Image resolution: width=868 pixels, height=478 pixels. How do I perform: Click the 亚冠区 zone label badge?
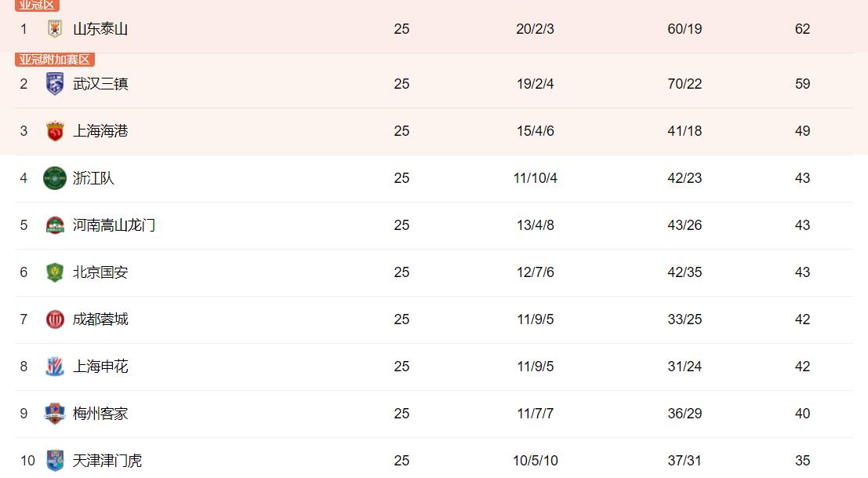(37, 5)
